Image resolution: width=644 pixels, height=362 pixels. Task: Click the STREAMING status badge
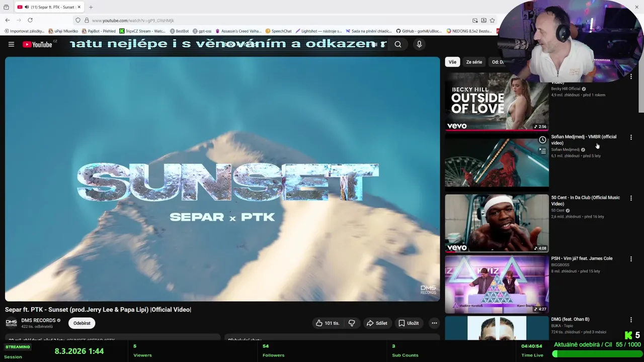pyautogui.click(x=18, y=347)
